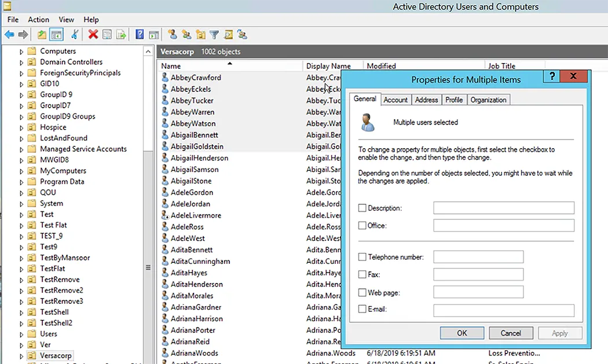Open the Help menu
This screenshot has width=608, height=364.
click(91, 19)
